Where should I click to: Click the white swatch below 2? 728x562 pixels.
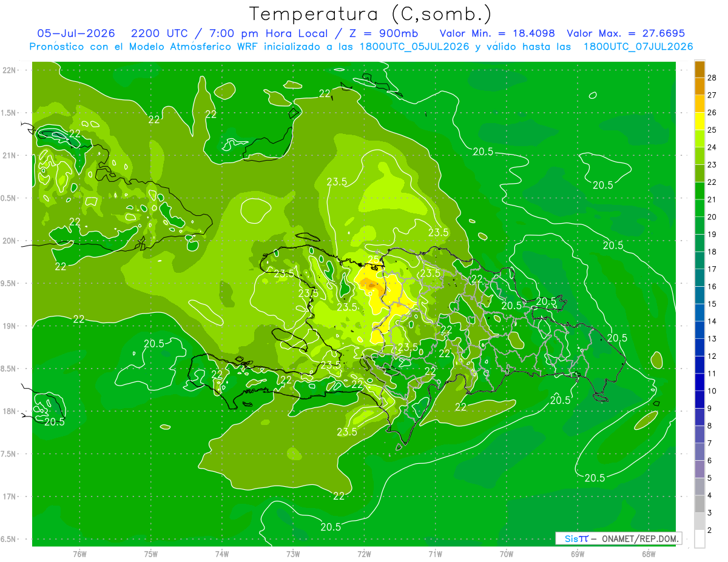pyautogui.click(x=699, y=539)
